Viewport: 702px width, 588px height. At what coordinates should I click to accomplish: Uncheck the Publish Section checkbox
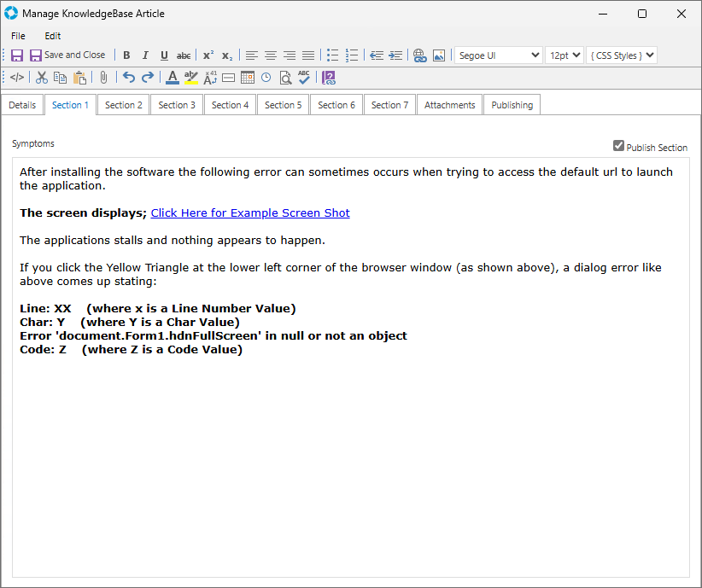618,146
